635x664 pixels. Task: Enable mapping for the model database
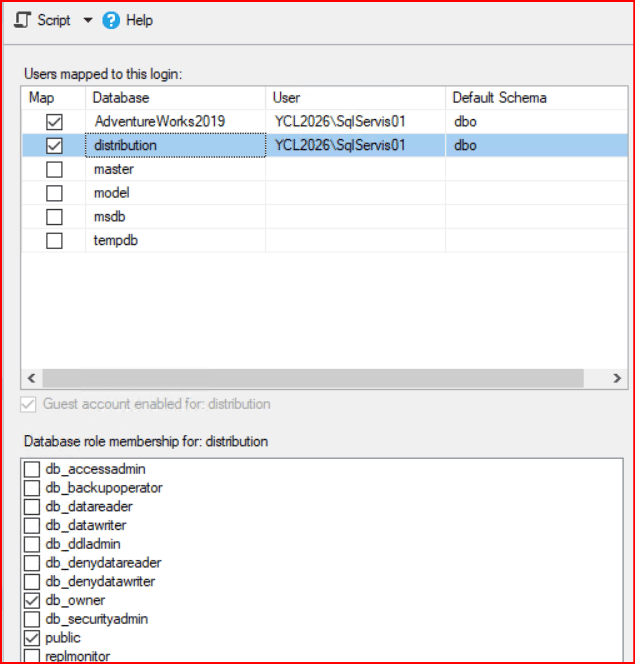click(x=54, y=193)
